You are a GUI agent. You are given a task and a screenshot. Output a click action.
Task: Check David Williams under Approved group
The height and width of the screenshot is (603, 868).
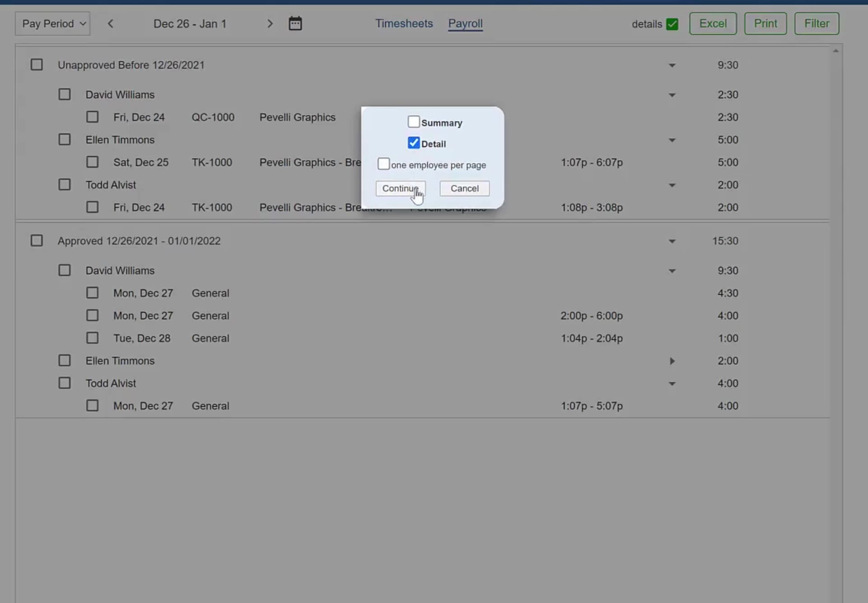pyautogui.click(x=65, y=270)
